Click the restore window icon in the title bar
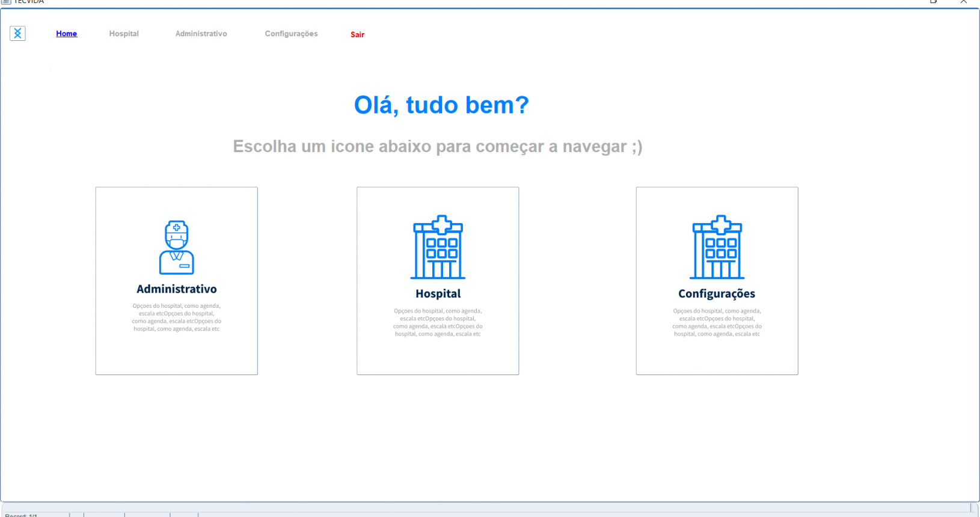 point(934,2)
